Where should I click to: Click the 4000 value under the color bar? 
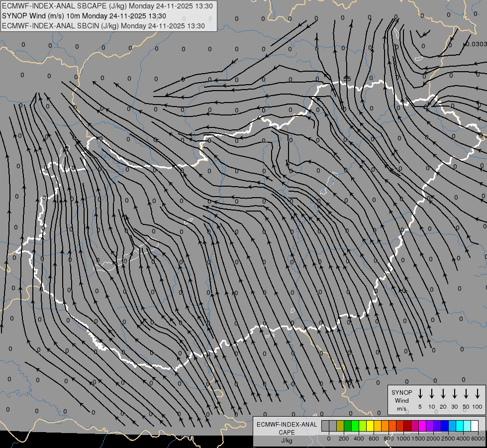[x=463, y=439]
